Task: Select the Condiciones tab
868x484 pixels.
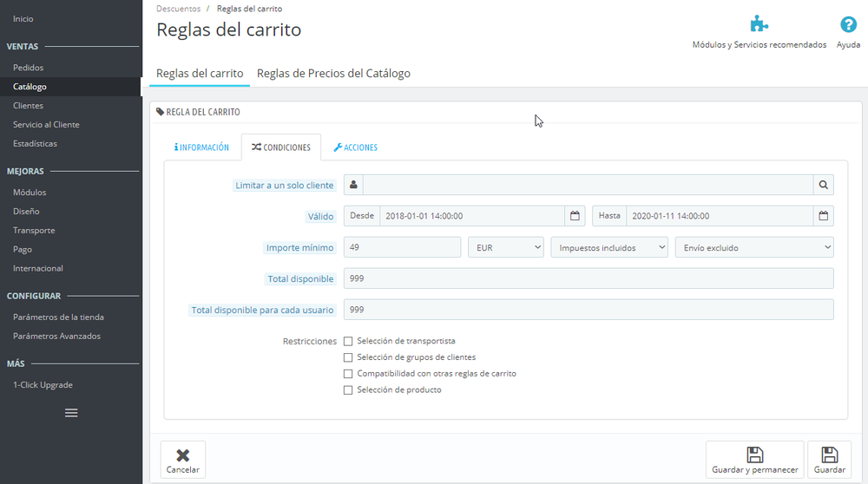Action: click(281, 147)
